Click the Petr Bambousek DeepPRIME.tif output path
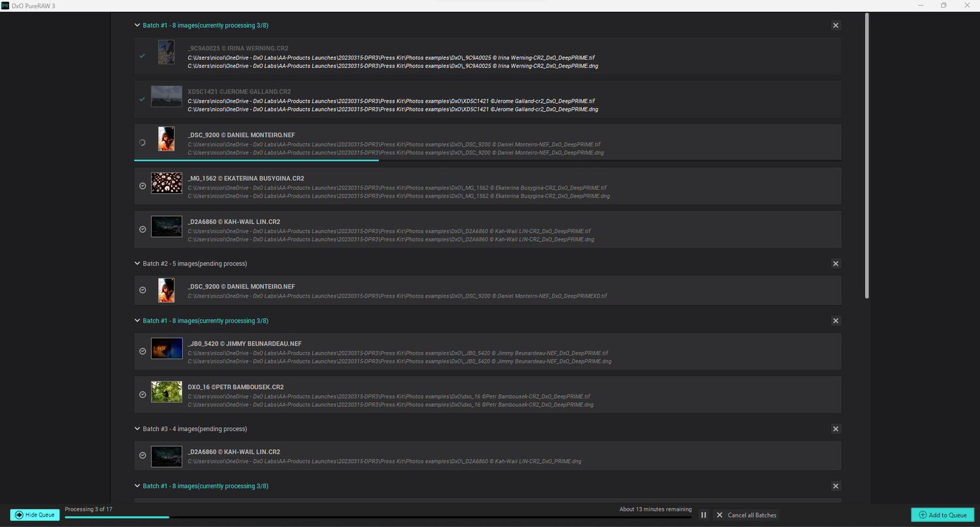The height and width of the screenshot is (527, 980). 389,396
